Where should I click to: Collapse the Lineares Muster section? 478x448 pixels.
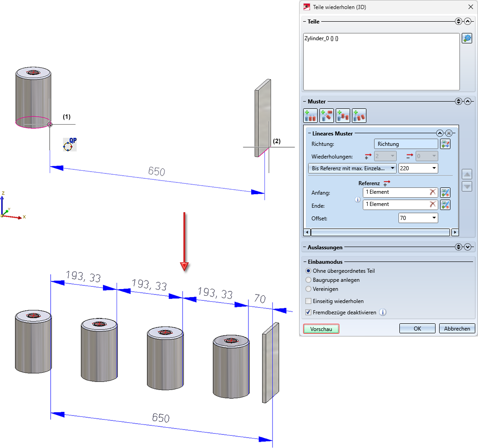tap(439, 133)
